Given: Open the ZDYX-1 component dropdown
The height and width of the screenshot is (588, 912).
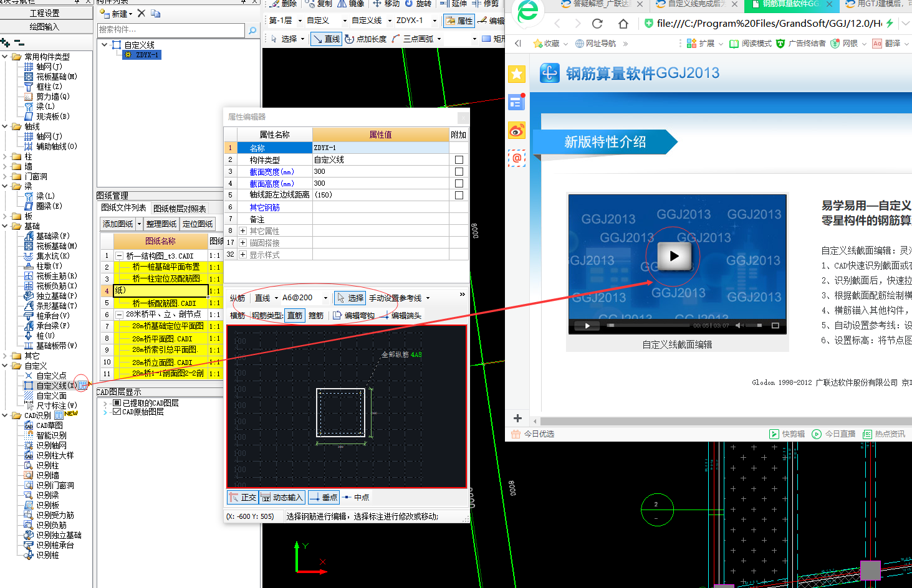Looking at the screenshot, I should pyautogui.click(x=434, y=21).
